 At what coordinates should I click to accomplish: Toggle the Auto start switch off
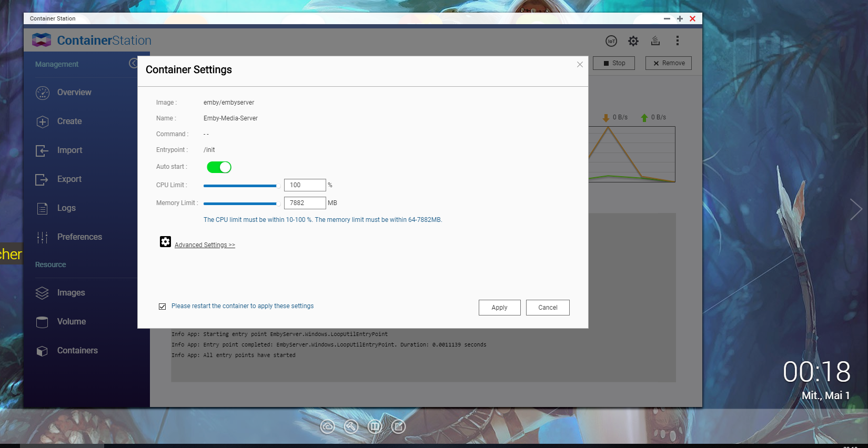[x=219, y=167]
